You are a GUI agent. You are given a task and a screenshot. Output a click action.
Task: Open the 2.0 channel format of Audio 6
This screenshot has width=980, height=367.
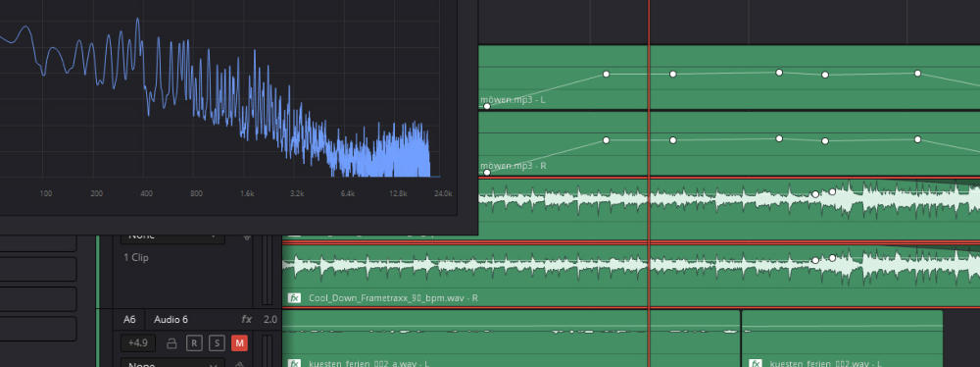click(x=270, y=319)
